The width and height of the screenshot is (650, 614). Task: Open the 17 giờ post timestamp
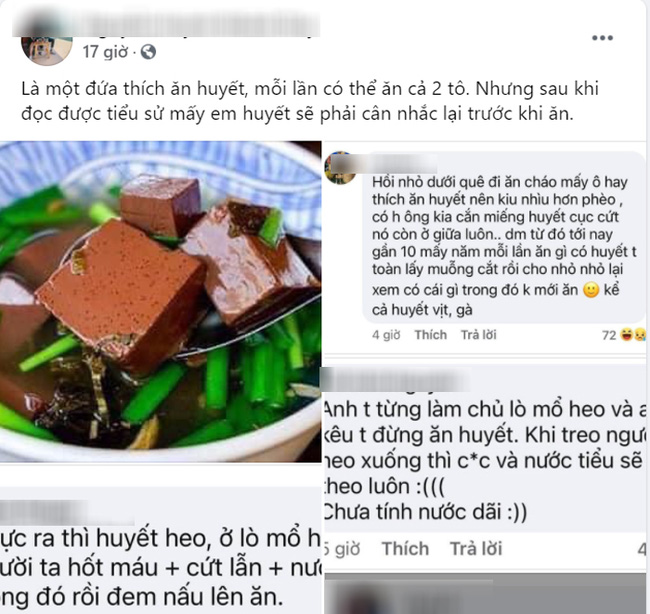coord(105,52)
